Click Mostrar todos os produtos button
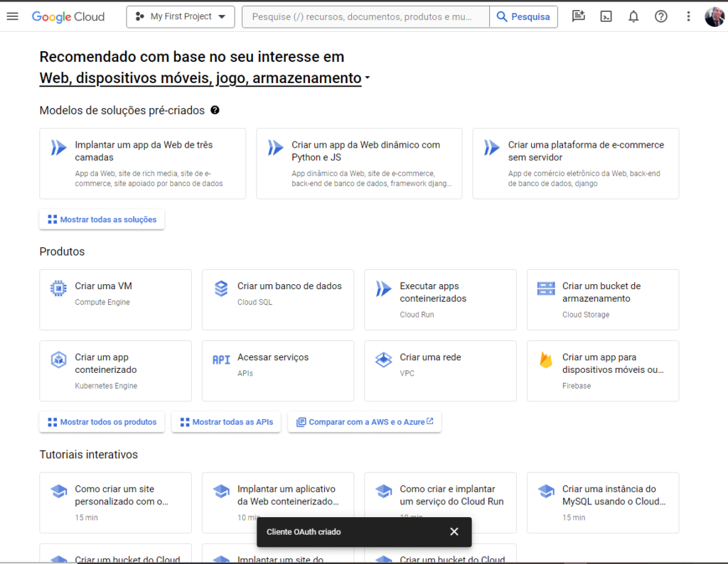This screenshot has height=564, width=728. [102, 422]
